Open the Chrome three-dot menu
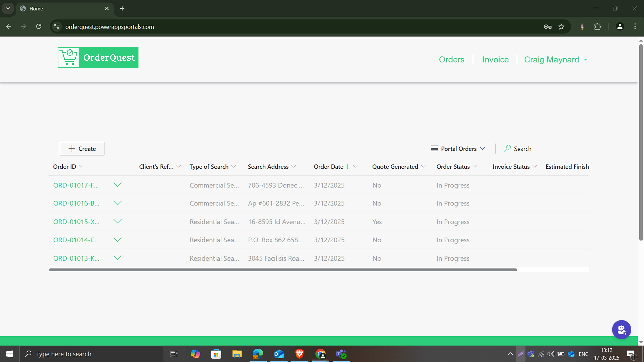This screenshot has height=362, width=644. tap(635, 27)
